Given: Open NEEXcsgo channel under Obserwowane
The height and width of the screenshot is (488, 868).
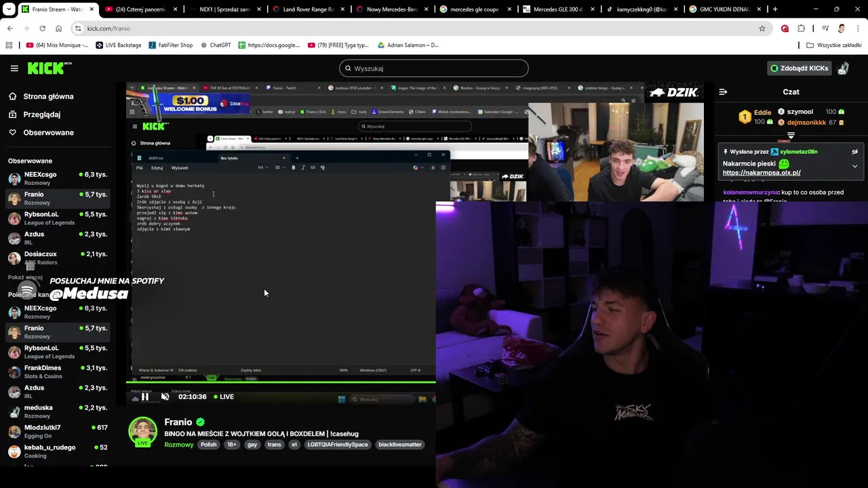Looking at the screenshot, I should (58, 179).
